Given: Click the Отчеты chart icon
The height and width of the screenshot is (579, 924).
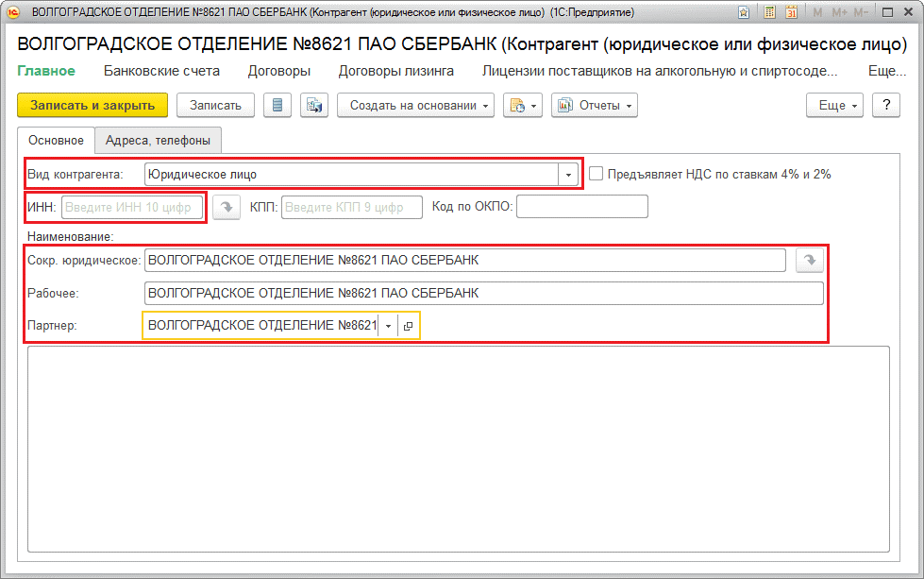Looking at the screenshot, I should click(565, 106).
